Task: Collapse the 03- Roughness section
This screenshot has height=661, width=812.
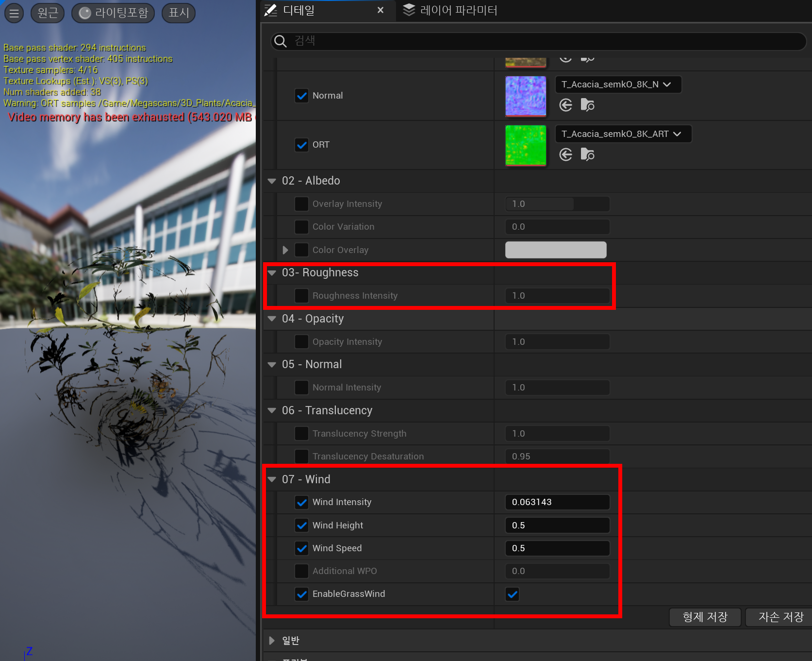Action: pyautogui.click(x=272, y=273)
